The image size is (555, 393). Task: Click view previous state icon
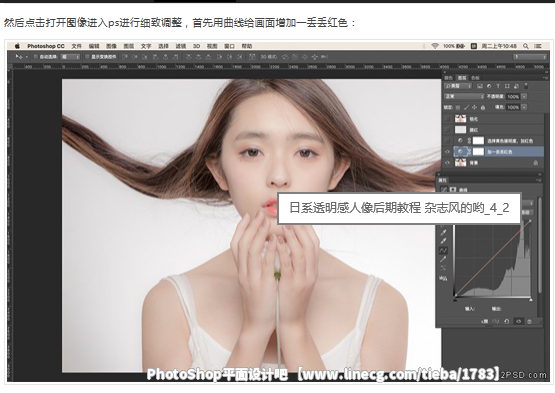coord(496,321)
